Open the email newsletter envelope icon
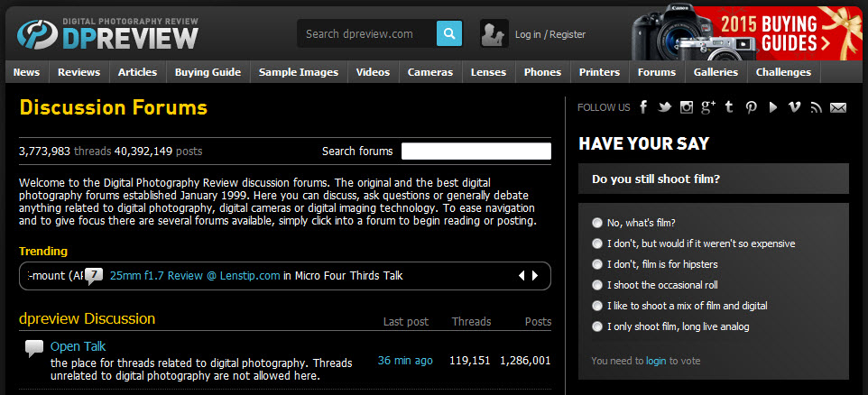 click(838, 108)
